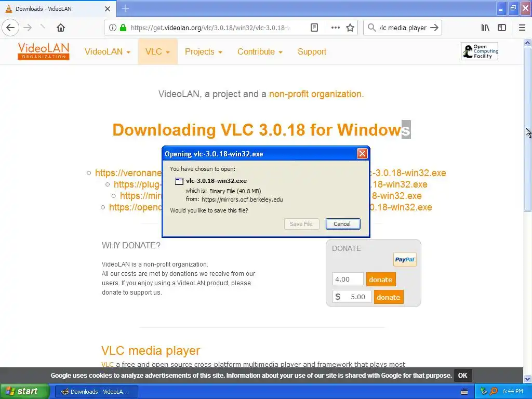Close the Opening vlc-3.0.18-win32.exe dialog
The width and height of the screenshot is (532, 399).
pyautogui.click(x=362, y=154)
